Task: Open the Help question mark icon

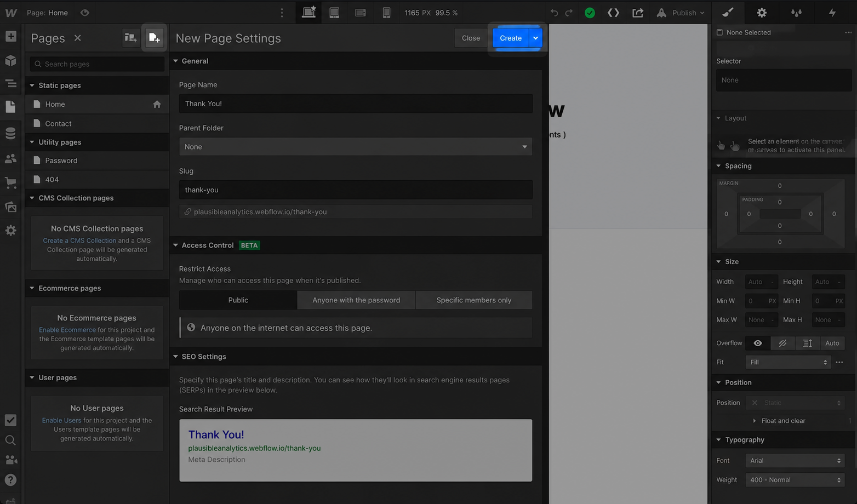Action: point(10,480)
